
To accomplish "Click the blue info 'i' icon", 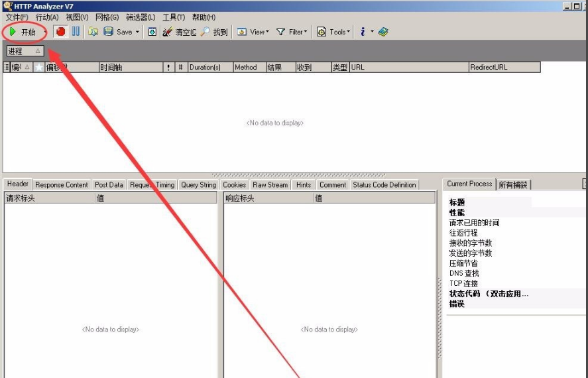I will tap(363, 32).
